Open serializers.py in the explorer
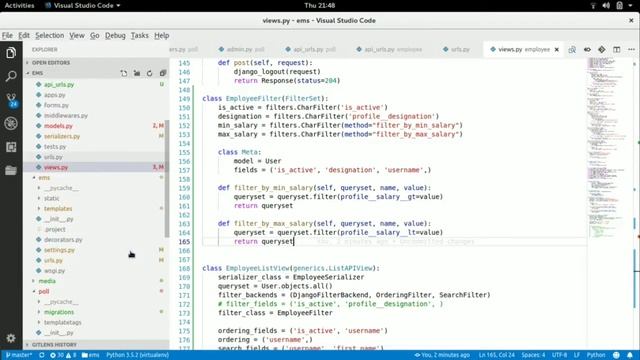Screen dimensions: 640x360 point(96,136)
